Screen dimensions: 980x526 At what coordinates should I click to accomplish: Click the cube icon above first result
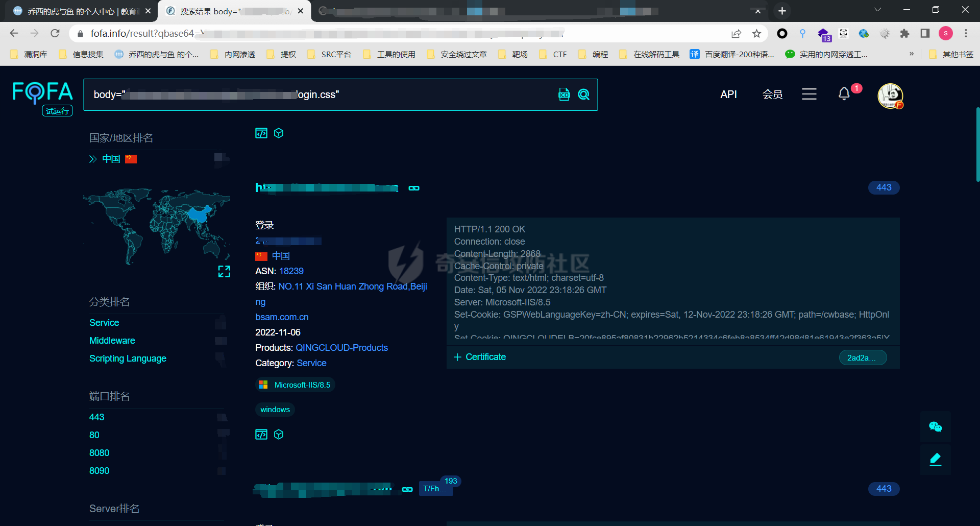point(279,133)
